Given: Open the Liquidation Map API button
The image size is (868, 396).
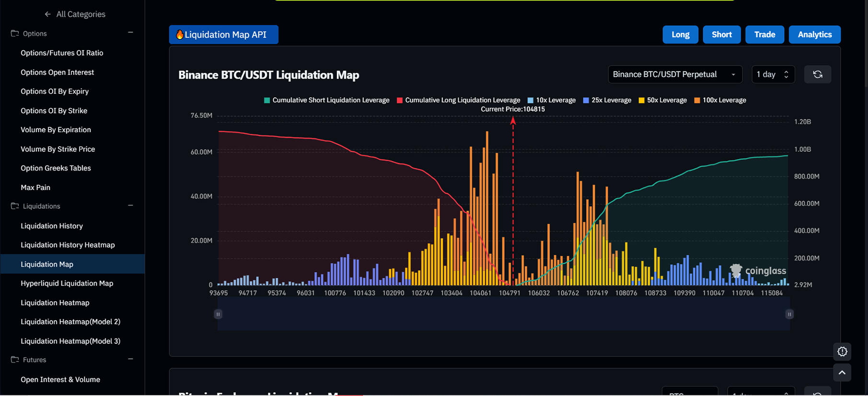Looking at the screenshot, I should click(x=223, y=34).
